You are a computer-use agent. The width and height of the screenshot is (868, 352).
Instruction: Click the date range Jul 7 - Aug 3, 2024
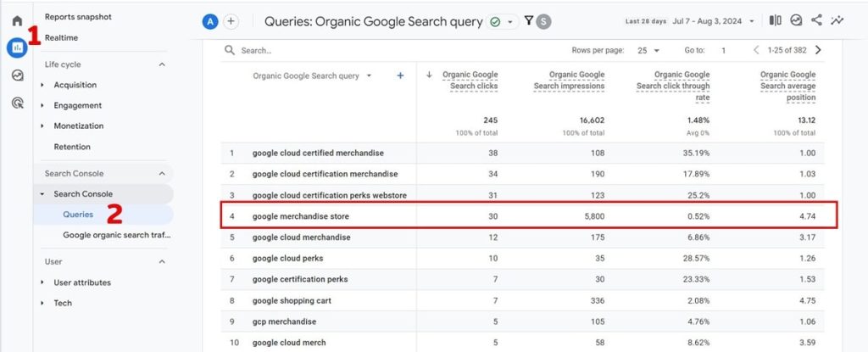(x=707, y=21)
